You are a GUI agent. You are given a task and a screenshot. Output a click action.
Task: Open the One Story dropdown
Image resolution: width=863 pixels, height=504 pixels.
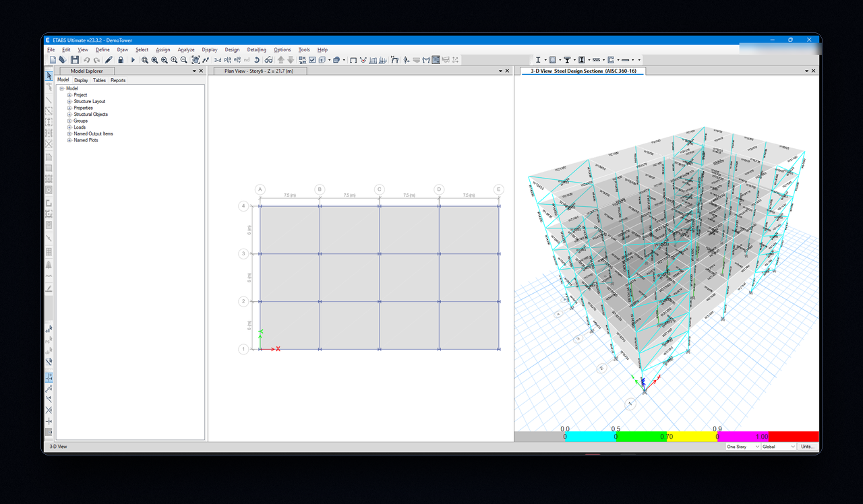743,447
